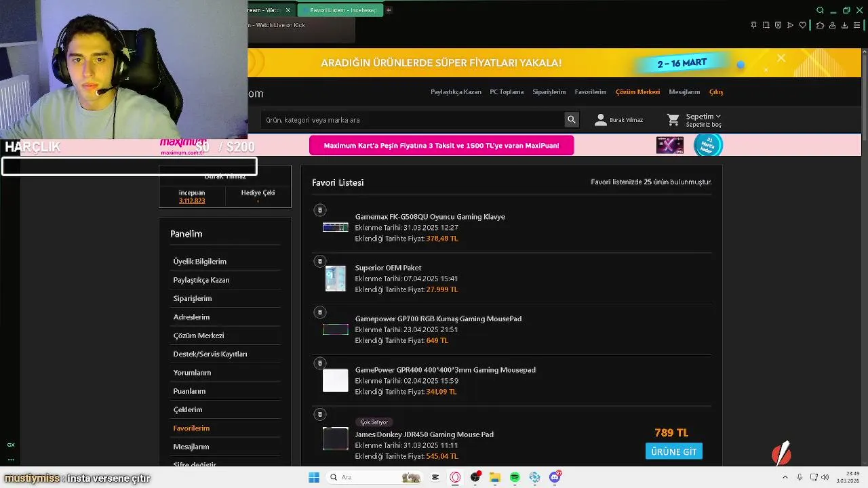This screenshot has width=868, height=488.
Task: Open Çözüm Merkezi in top navigation
Action: coord(637,92)
